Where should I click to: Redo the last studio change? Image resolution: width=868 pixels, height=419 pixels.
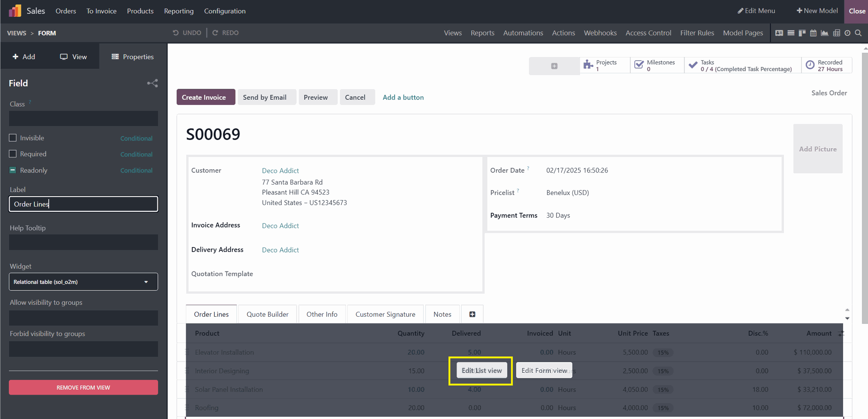coord(226,33)
